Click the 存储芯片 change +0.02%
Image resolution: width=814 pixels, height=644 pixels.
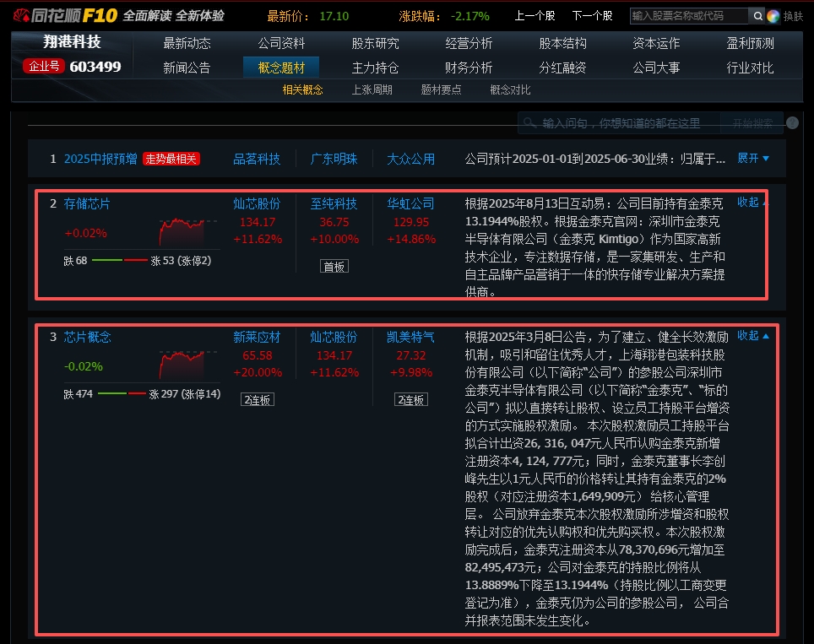(x=85, y=233)
